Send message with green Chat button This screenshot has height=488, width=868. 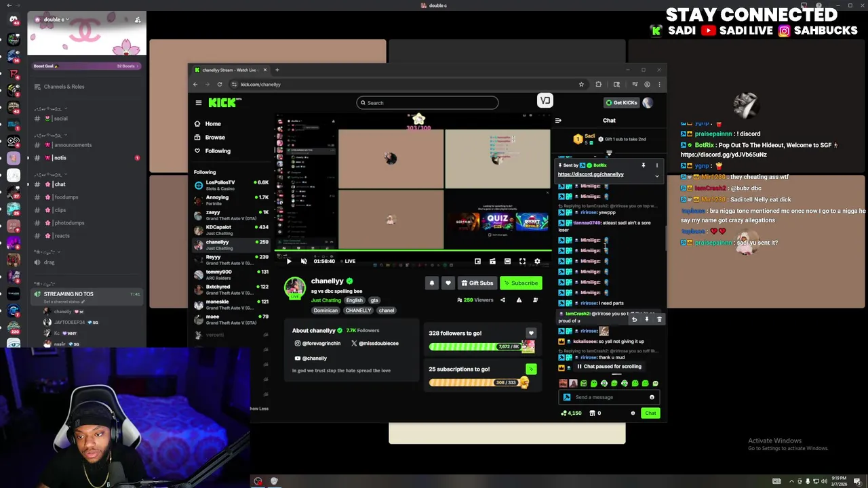pyautogui.click(x=650, y=413)
